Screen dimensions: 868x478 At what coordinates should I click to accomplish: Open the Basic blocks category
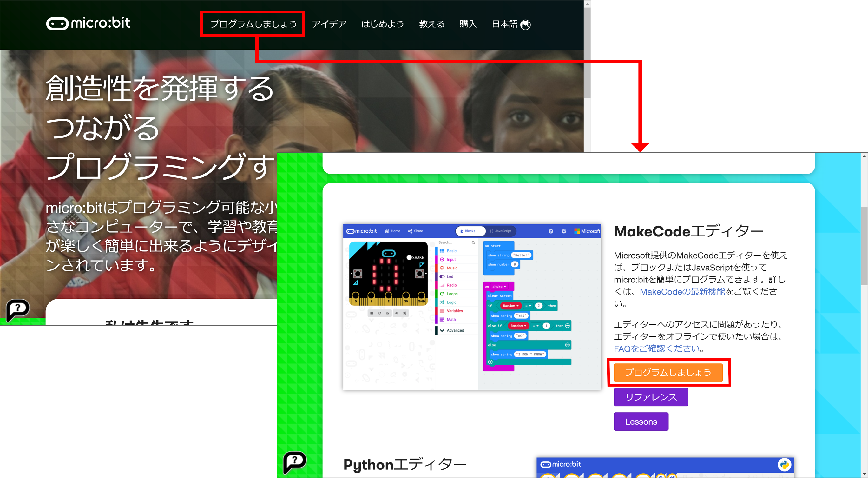click(x=451, y=251)
